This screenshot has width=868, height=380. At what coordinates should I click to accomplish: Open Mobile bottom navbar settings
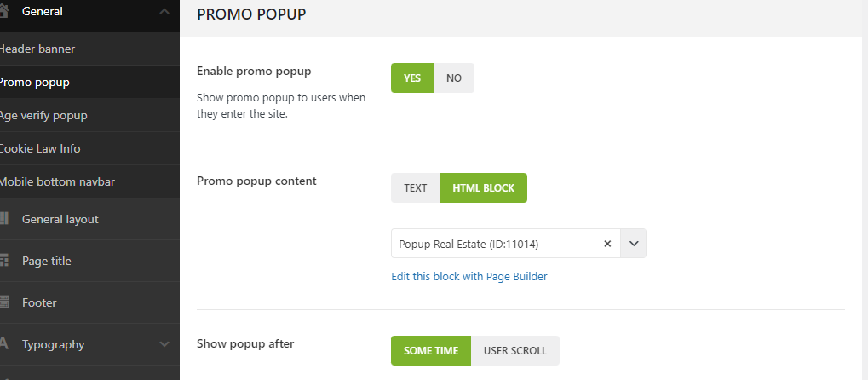[x=58, y=181]
